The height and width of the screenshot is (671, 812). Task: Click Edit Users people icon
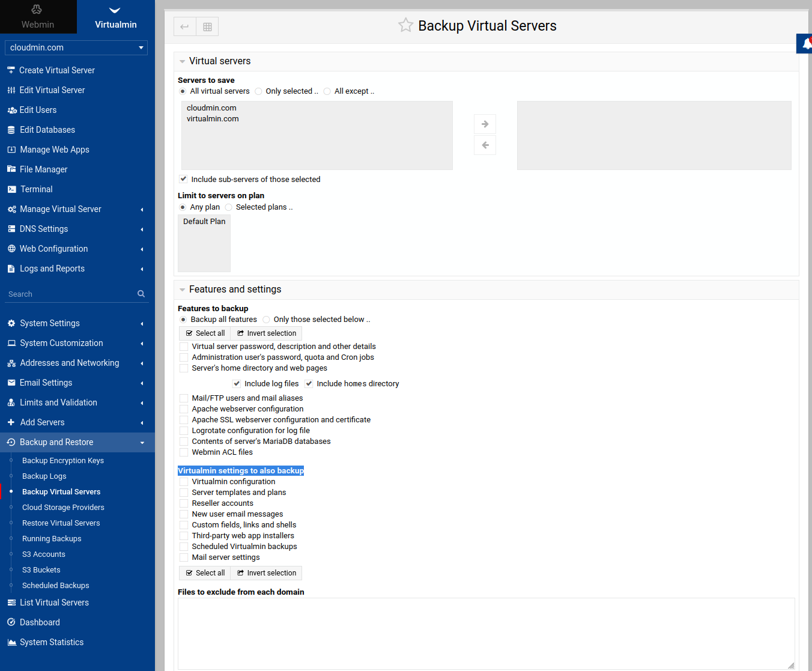(11, 110)
